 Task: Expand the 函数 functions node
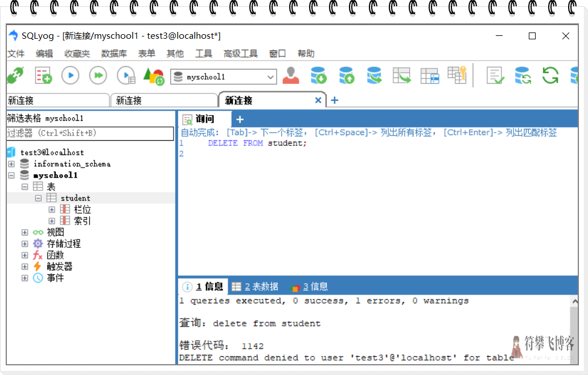click(x=24, y=255)
